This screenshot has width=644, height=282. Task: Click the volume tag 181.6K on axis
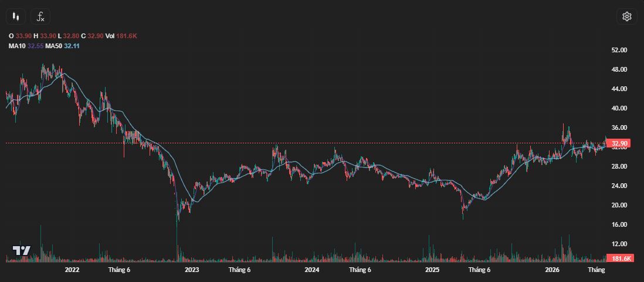pyautogui.click(x=621, y=258)
